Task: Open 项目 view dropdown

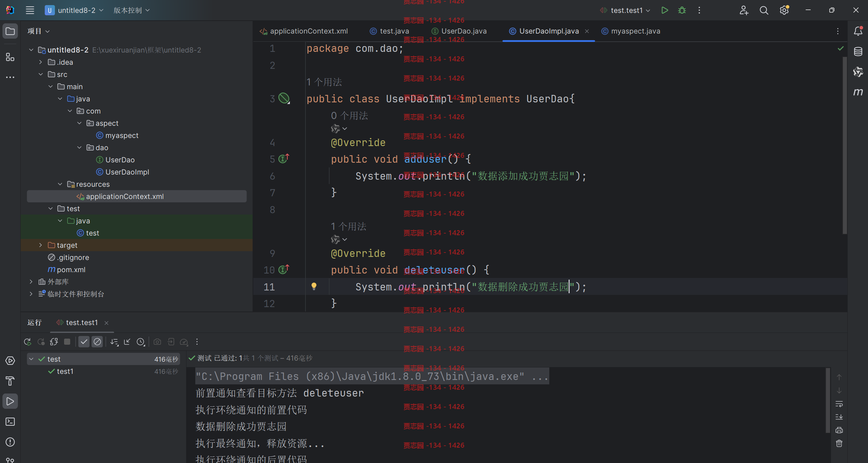Action: click(x=39, y=31)
